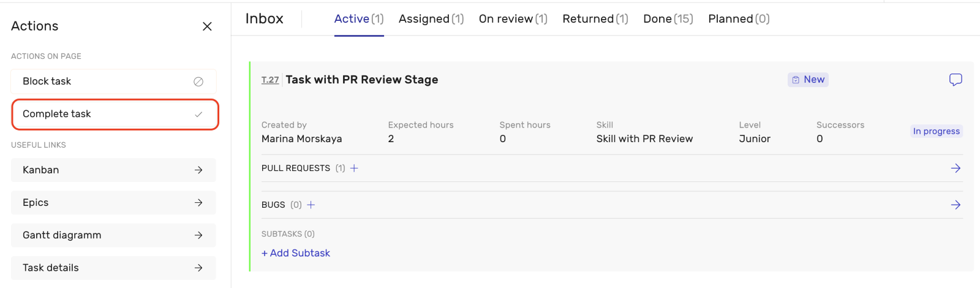Open the Gantt diagramm link
The height and width of the screenshot is (288, 980).
coord(113,235)
